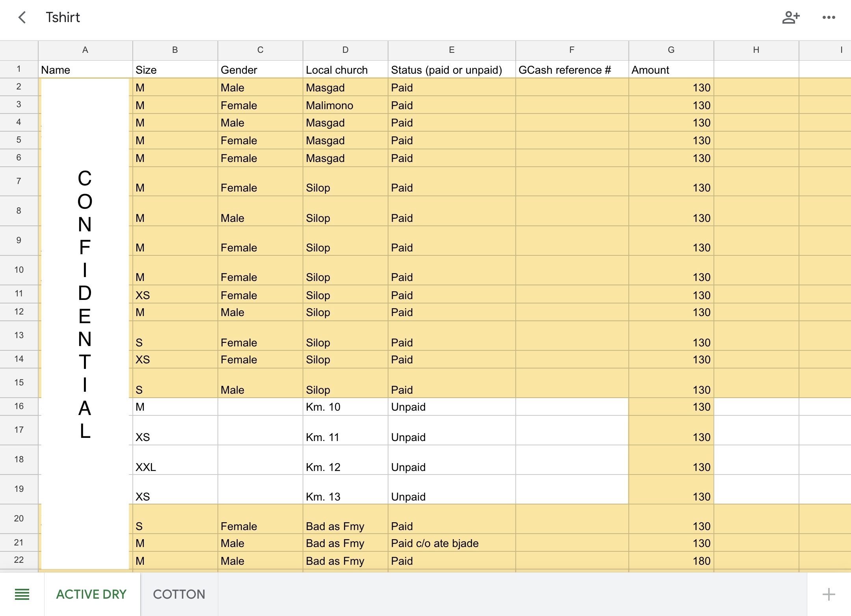Viewport: 851px width, 616px height.
Task: Select the select-all corner box
Action: [x=19, y=50]
